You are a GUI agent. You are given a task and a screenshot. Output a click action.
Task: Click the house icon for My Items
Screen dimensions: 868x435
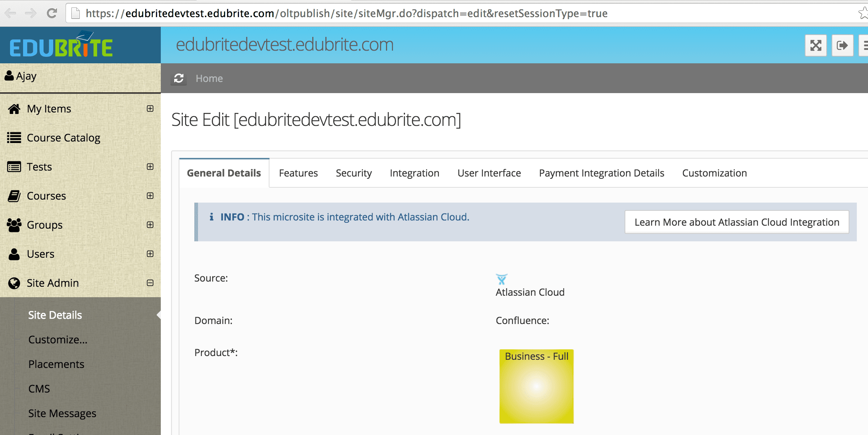click(14, 109)
